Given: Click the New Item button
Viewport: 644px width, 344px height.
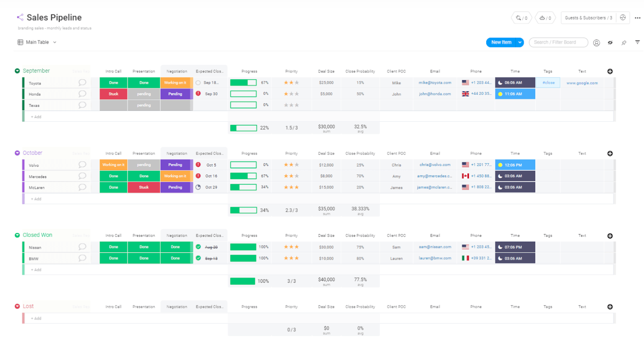Looking at the screenshot, I should [501, 42].
